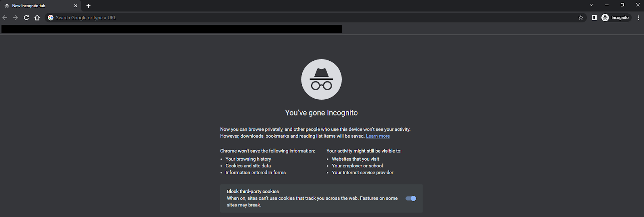Click 'Your employer or school' list item

[x=357, y=166]
